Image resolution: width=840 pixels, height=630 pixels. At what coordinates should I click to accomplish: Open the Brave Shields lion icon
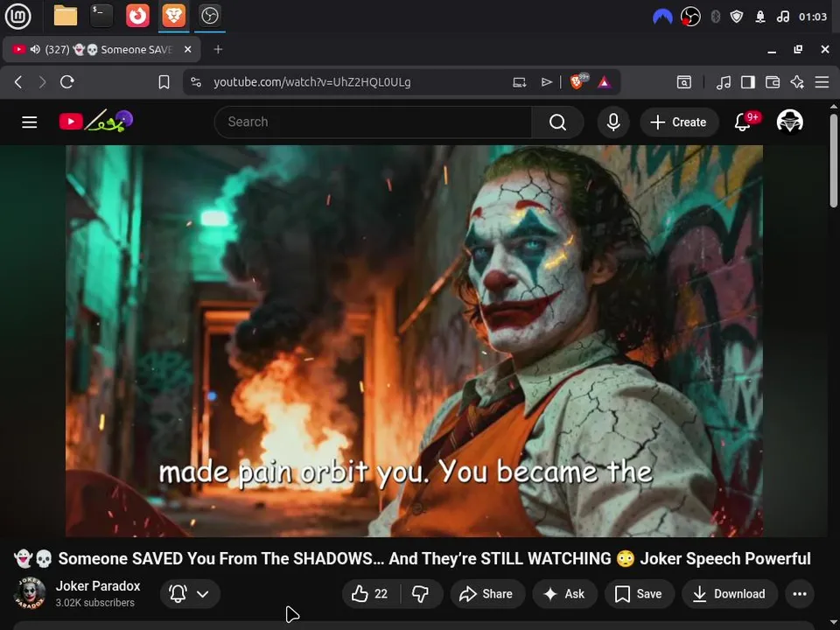click(x=577, y=81)
